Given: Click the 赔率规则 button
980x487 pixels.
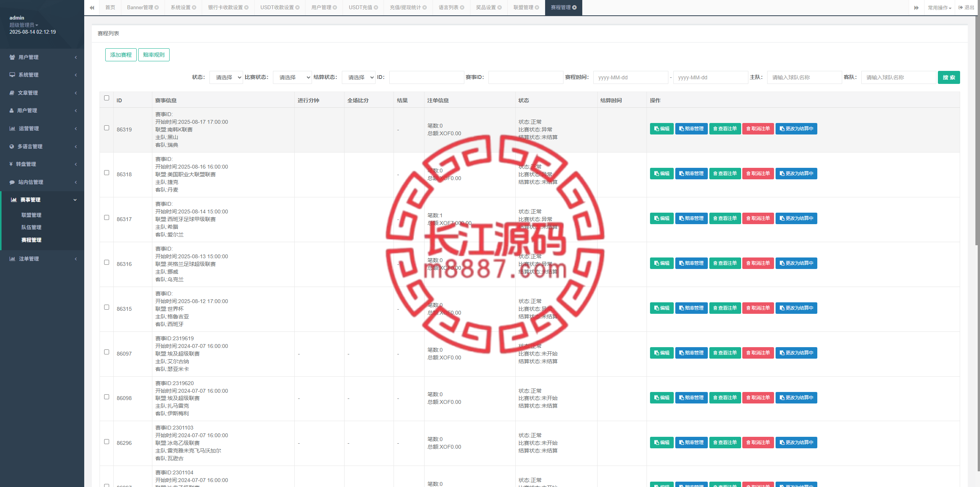Looking at the screenshot, I should tap(154, 55).
